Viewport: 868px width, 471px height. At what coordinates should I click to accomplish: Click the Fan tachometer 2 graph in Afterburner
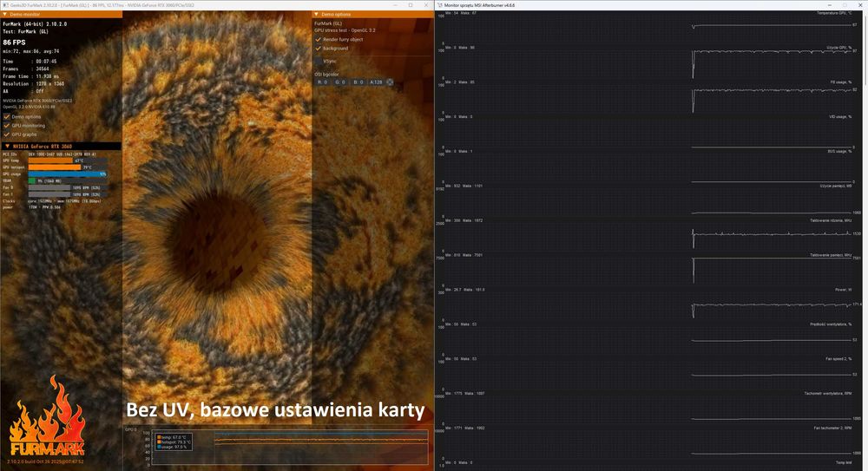coord(648,444)
